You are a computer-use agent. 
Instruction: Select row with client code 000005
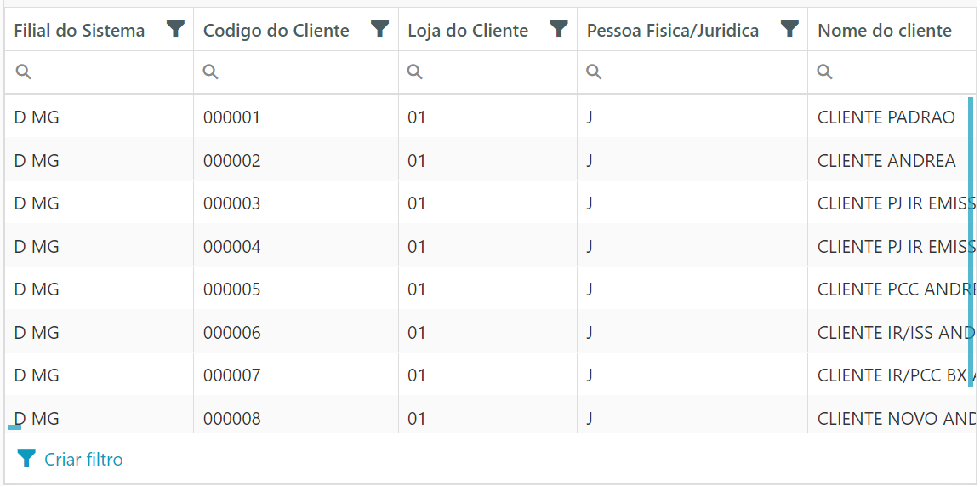[231, 289]
